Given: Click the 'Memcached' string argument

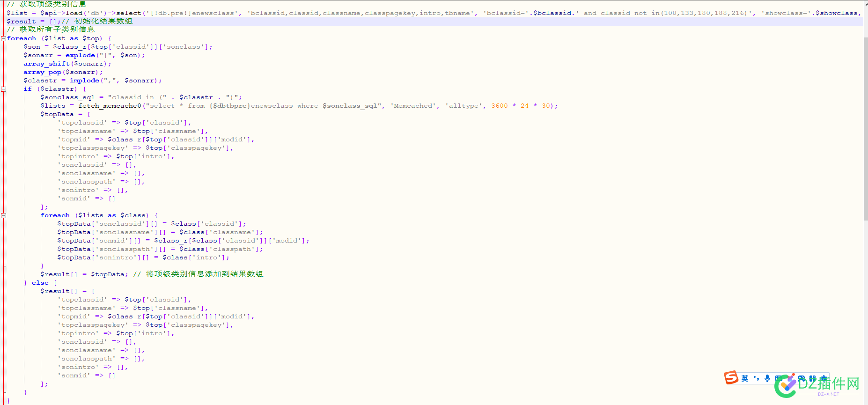Looking at the screenshot, I should (413, 106).
